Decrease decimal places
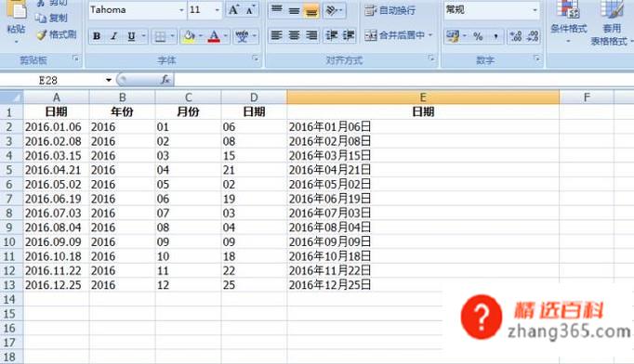Image resolution: width=634 pixels, height=364 pixels. coord(533,36)
